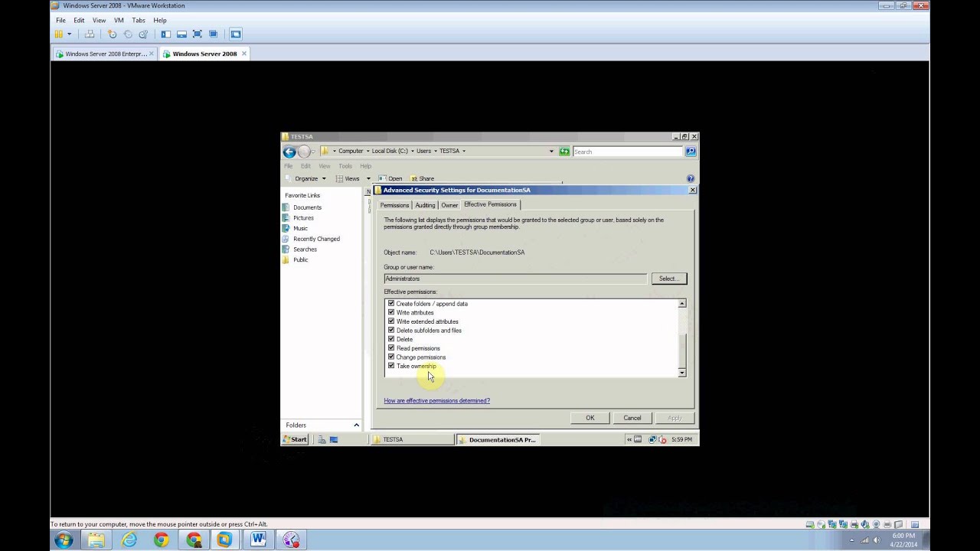Click the Explorer search magnifier icon
Viewport: 980px width, 551px height.
[691, 152]
